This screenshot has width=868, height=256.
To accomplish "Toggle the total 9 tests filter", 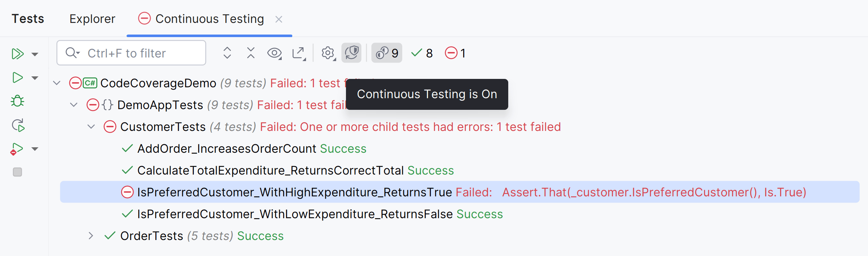I will pyautogui.click(x=387, y=53).
